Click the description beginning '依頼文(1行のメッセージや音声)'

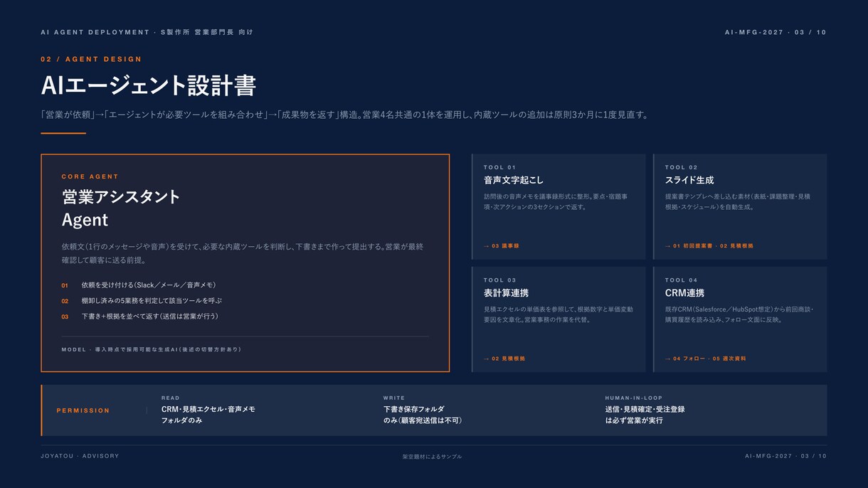pos(243,253)
